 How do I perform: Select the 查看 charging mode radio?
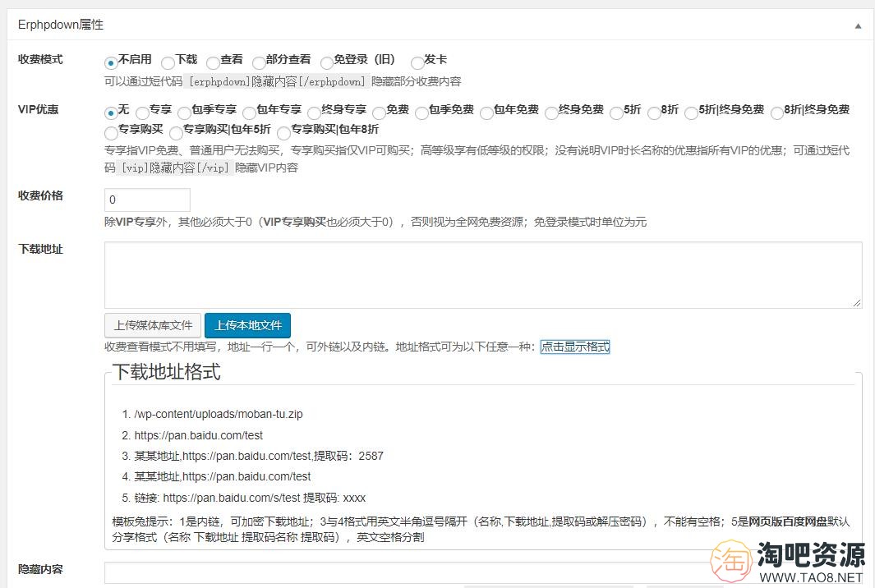pyautogui.click(x=213, y=62)
